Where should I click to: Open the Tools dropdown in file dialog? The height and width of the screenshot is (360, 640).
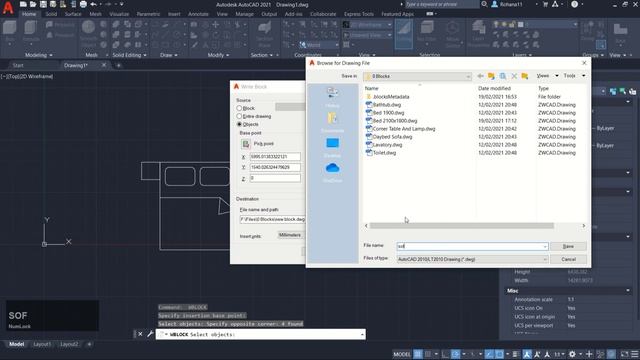[574, 76]
